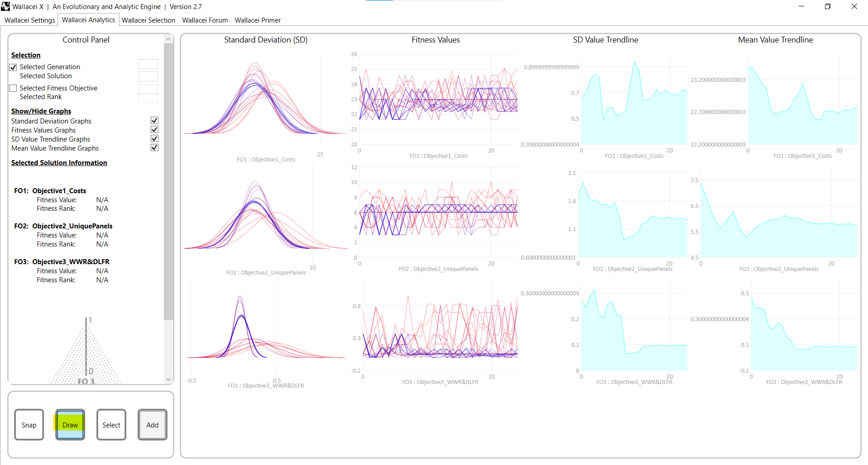Click the Wallacei X application logo
Screen dimensions: 868x465
(5, 6)
